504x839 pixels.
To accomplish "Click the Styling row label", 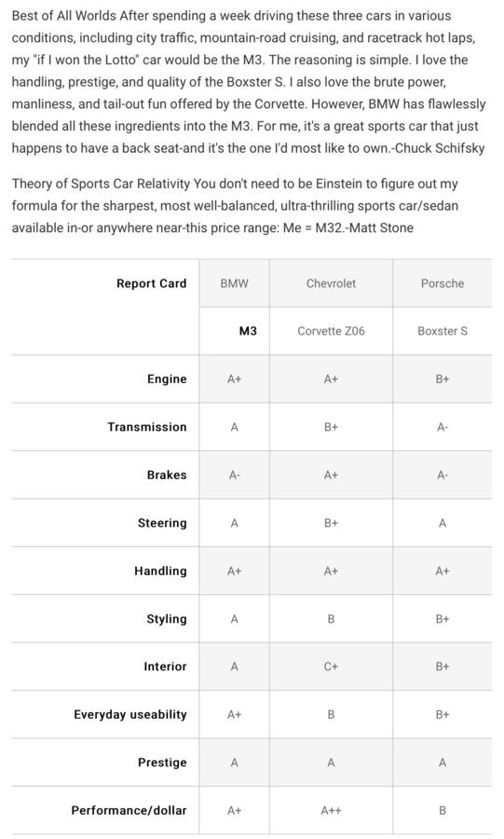I will point(167,619).
